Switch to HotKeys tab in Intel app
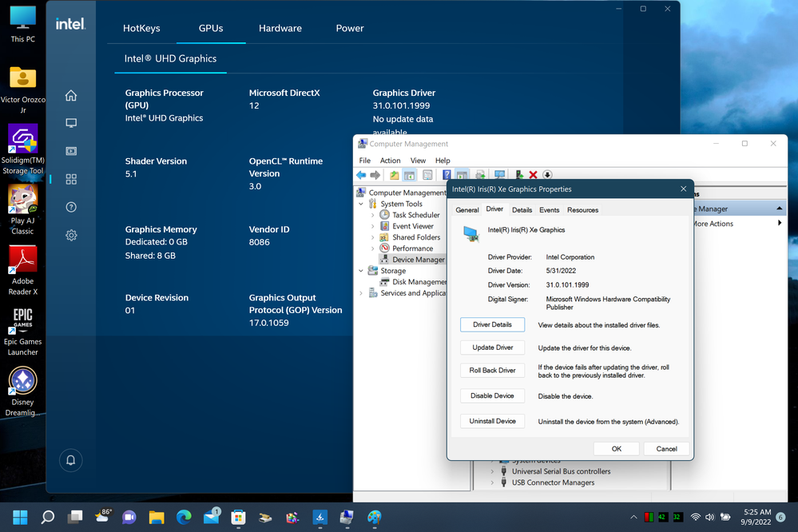The height and width of the screenshot is (532, 798). point(141,29)
